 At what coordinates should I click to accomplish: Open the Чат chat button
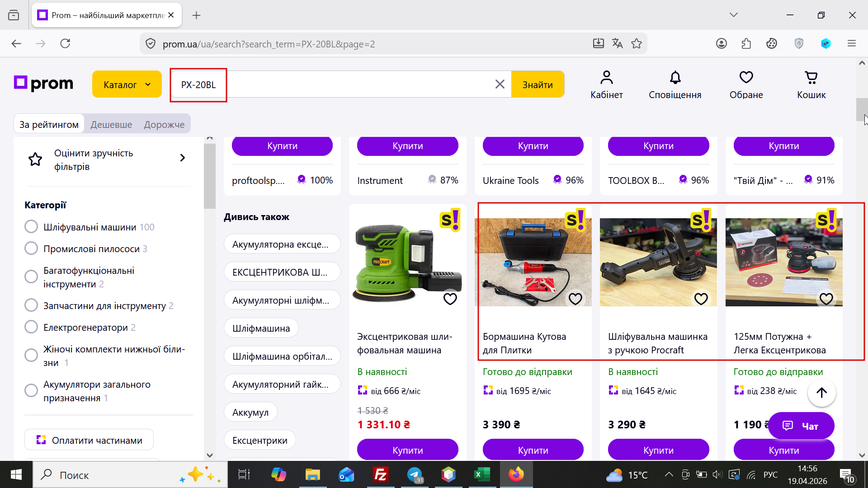click(x=801, y=426)
